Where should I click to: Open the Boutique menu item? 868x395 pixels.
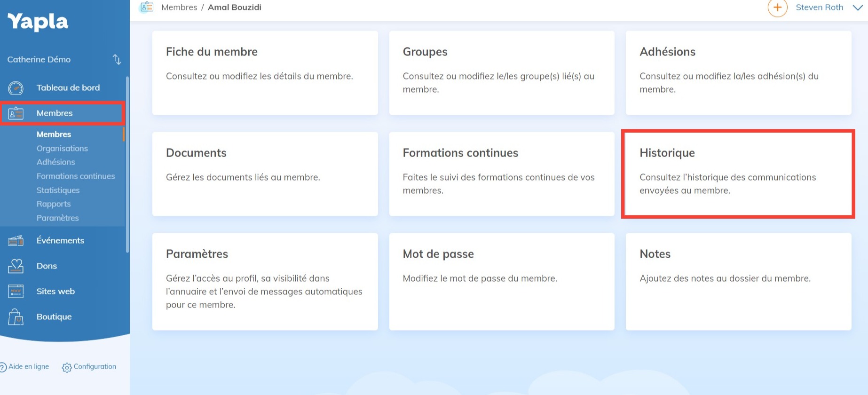click(x=54, y=317)
